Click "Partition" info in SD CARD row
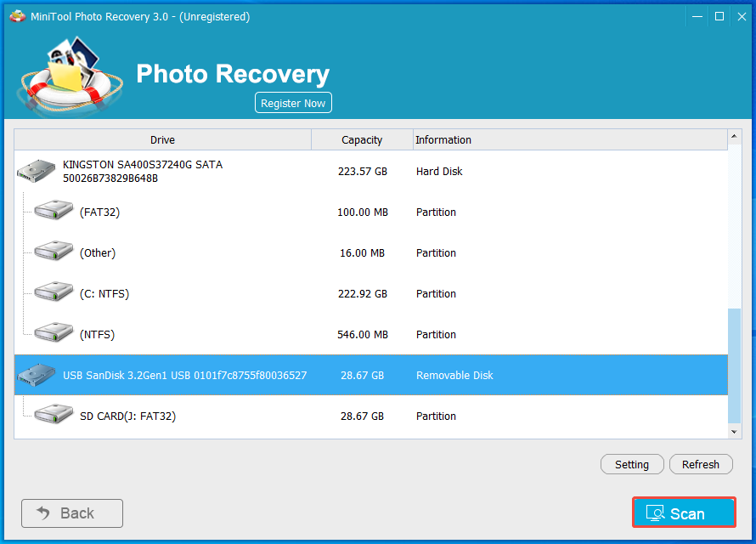Screen dimensions: 756x544 pos(436,416)
